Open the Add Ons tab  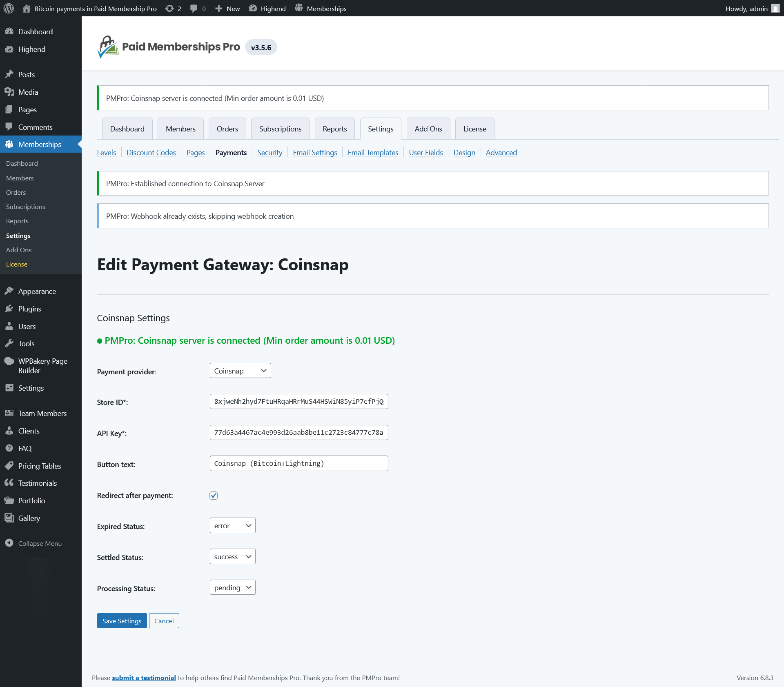(428, 129)
